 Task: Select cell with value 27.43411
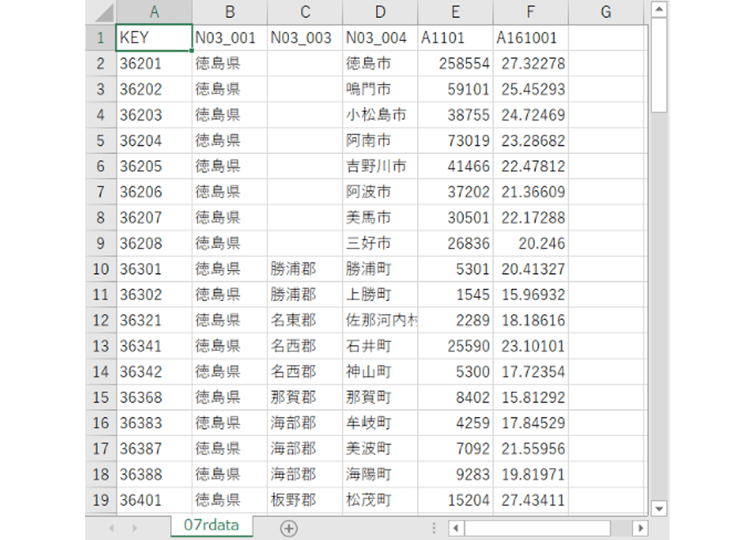click(530, 500)
